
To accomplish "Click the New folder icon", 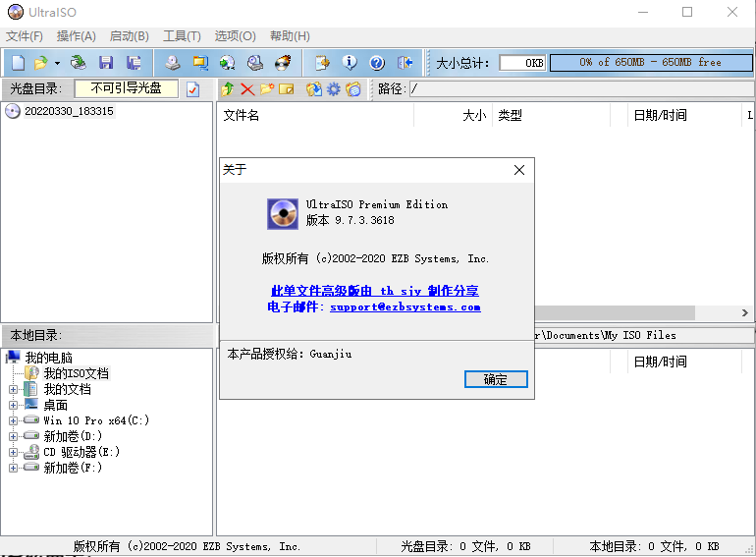I will (x=267, y=89).
